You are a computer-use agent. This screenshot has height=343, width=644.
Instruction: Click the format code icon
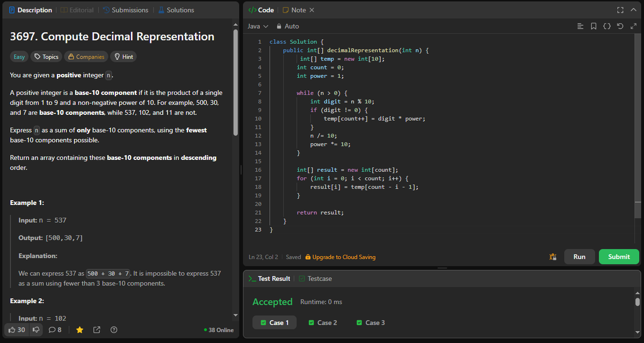coord(580,26)
